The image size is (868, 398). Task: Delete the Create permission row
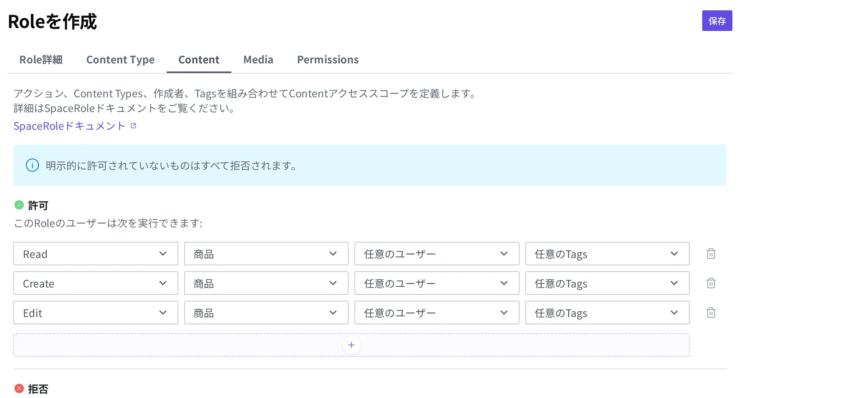[x=711, y=283]
